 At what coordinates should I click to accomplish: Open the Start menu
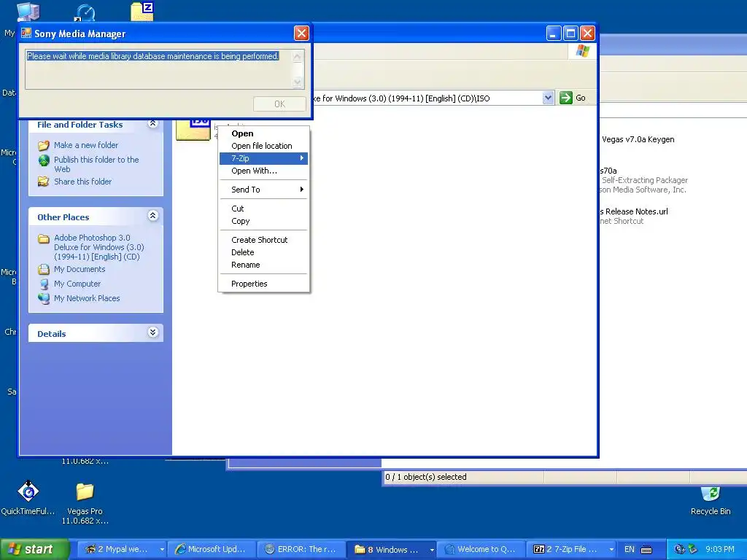tap(34, 549)
